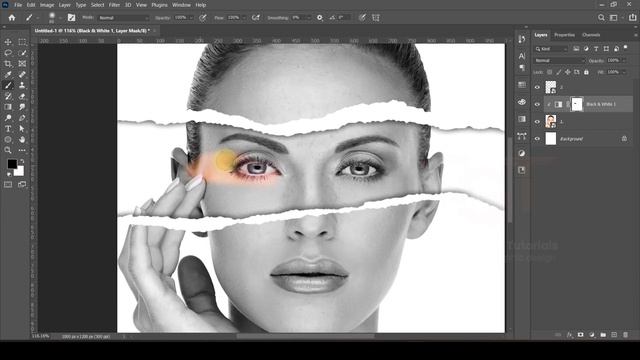Select the Rectangular Marquee tool
The height and width of the screenshot is (360, 640).
22,42
